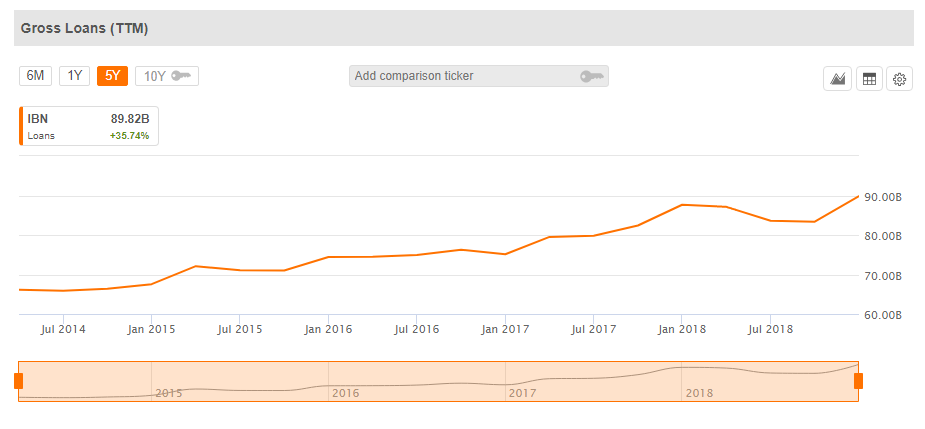The image size is (925, 429).
Task: Click key icon in comparison ticker field
Action: click(x=591, y=76)
